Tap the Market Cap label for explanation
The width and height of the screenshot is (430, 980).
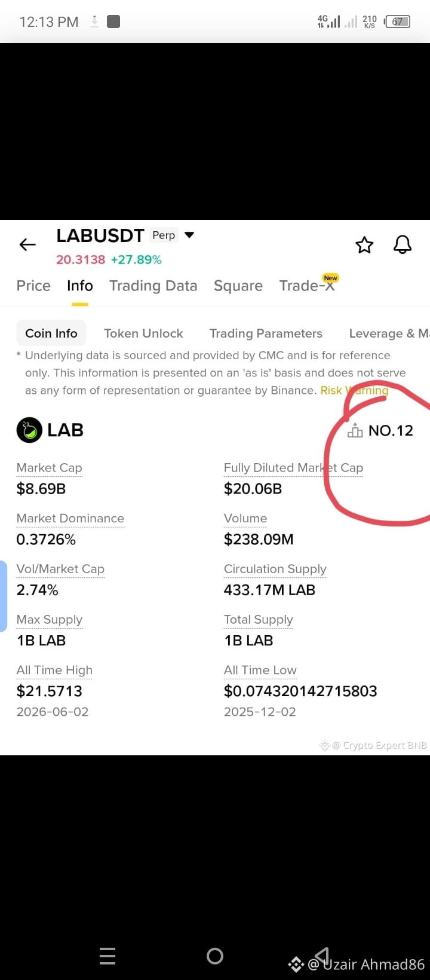pyautogui.click(x=50, y=468)
